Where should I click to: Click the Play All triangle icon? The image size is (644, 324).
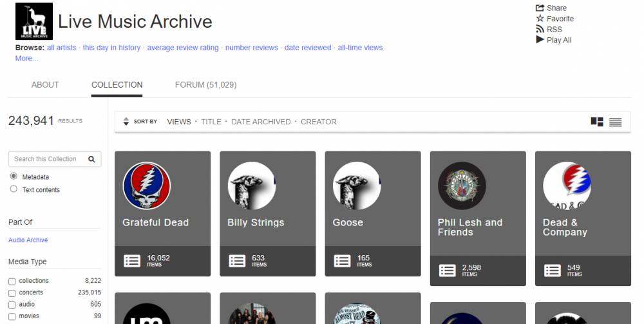tap(540, 40)
